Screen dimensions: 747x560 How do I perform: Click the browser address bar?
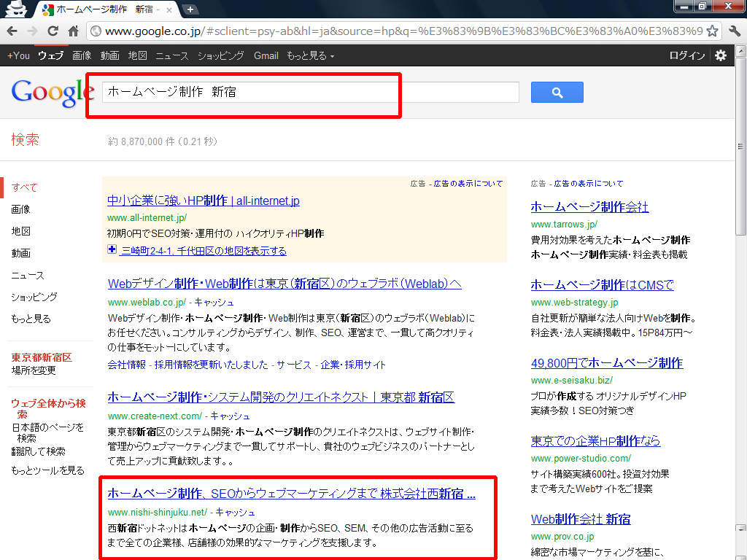[x=403, y=31]
